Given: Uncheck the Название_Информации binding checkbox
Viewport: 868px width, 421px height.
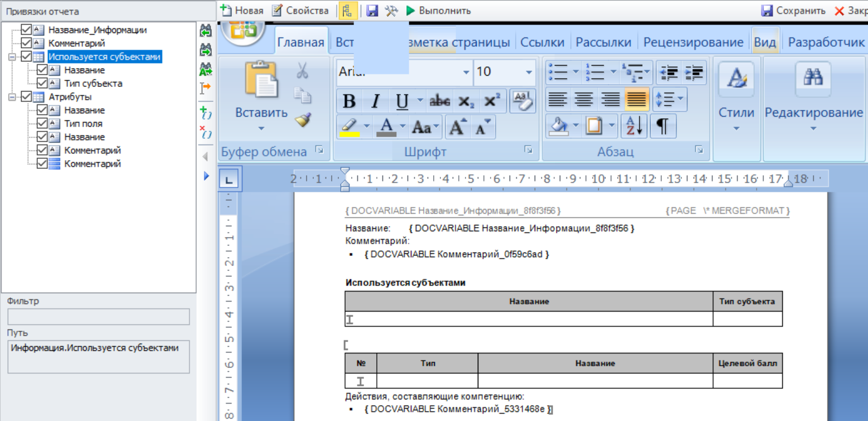Looking at the screenshot, I should (x=26, y=30).
